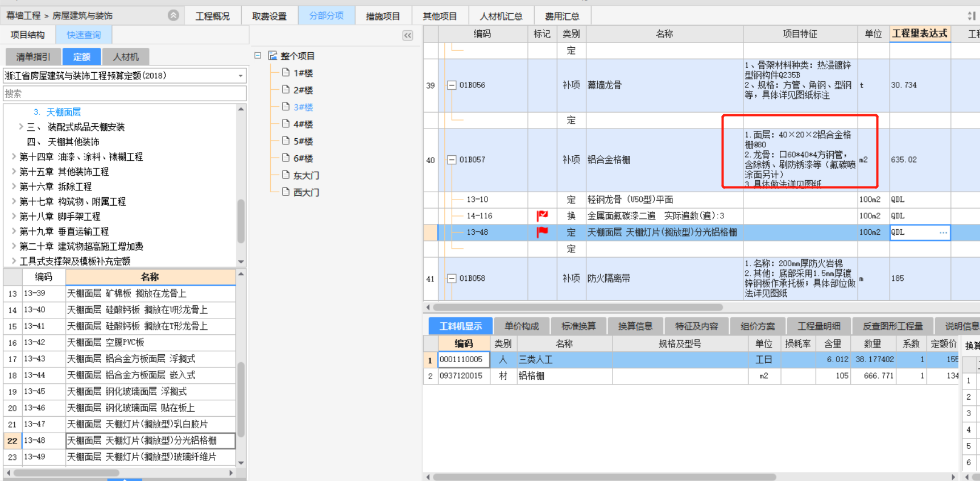Image resolution: width=980 pixels, height=481 pixels.
Task: Open 标准换算 bottom tab
Action: (578, 326)
